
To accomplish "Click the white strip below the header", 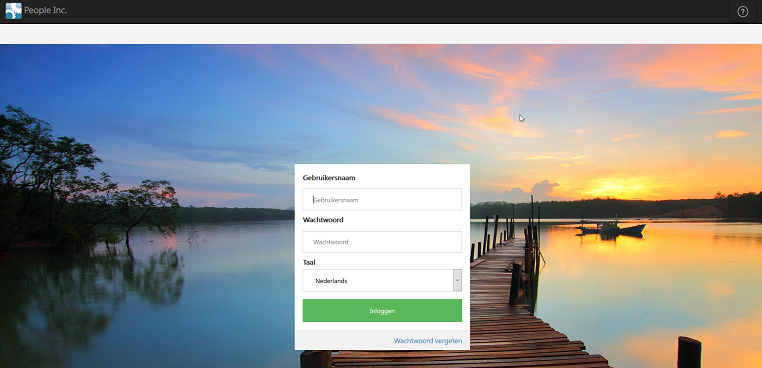I will 381,34.
